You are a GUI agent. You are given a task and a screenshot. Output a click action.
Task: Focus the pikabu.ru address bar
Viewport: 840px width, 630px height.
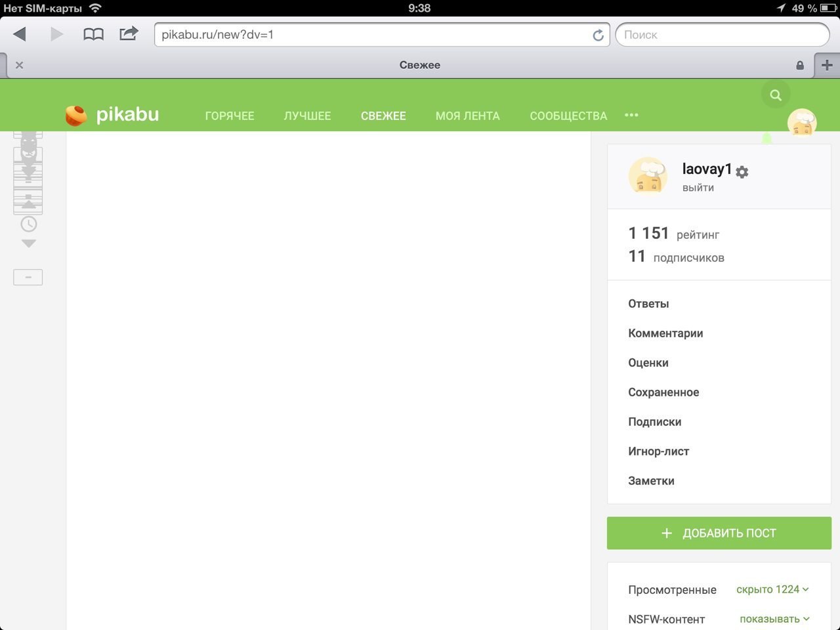[382, 35]
